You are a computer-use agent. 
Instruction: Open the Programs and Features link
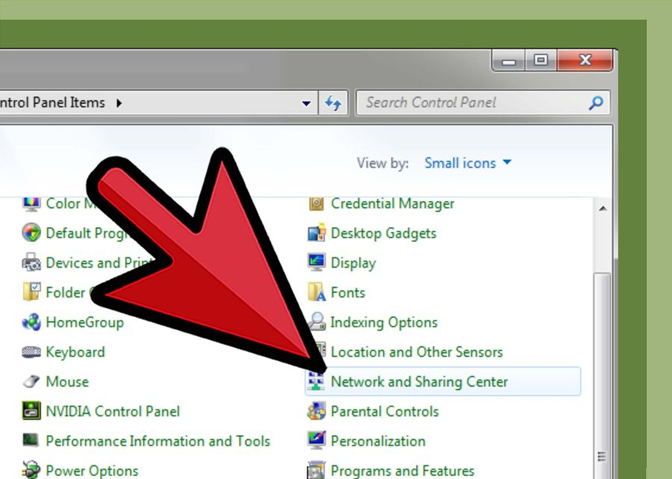402,471
